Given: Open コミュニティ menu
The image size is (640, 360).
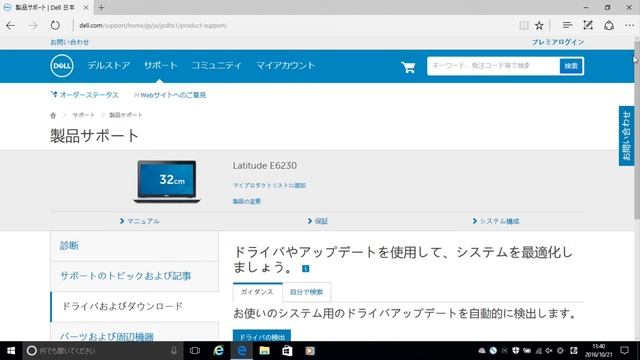Looking at the screenshot, I should [x=217, y=65].
